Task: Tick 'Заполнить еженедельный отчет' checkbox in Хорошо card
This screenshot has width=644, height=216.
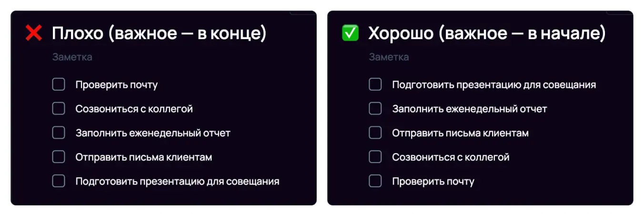Action: [375, 109]
